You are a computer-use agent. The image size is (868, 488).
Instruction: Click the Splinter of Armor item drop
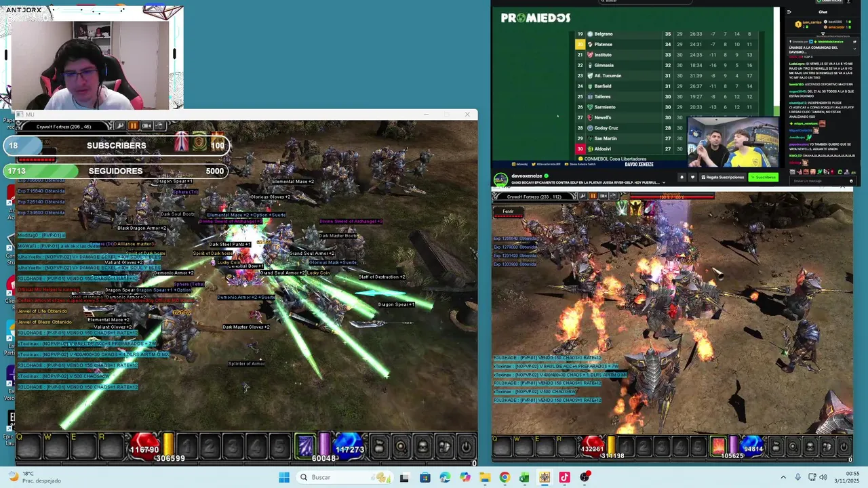(246, 363)
